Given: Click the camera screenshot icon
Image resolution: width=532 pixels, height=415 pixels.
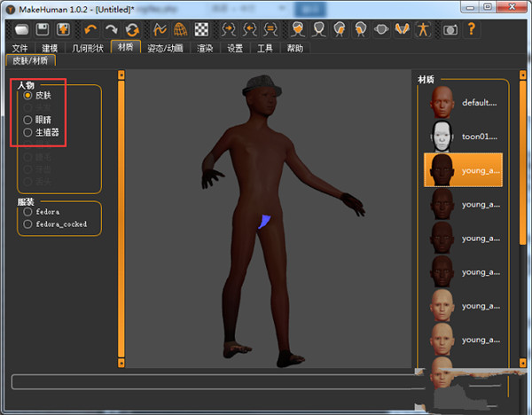Looking at the screenshot, I should 450,29.
